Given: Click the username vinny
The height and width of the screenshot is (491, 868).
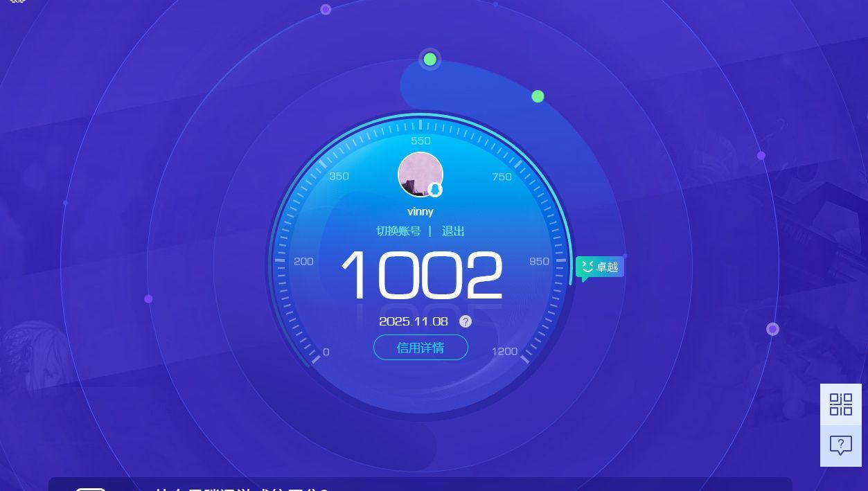Looking at the screenshot, I should pos(420,212).
